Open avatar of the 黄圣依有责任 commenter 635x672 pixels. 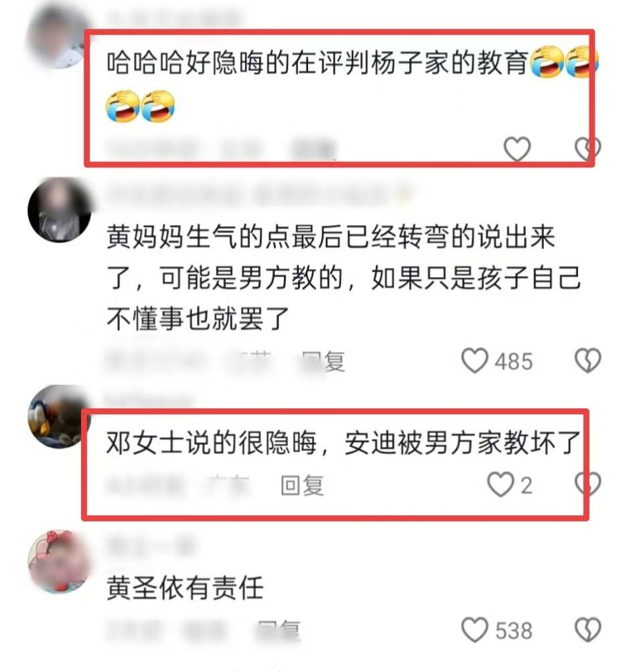[59, 562]
